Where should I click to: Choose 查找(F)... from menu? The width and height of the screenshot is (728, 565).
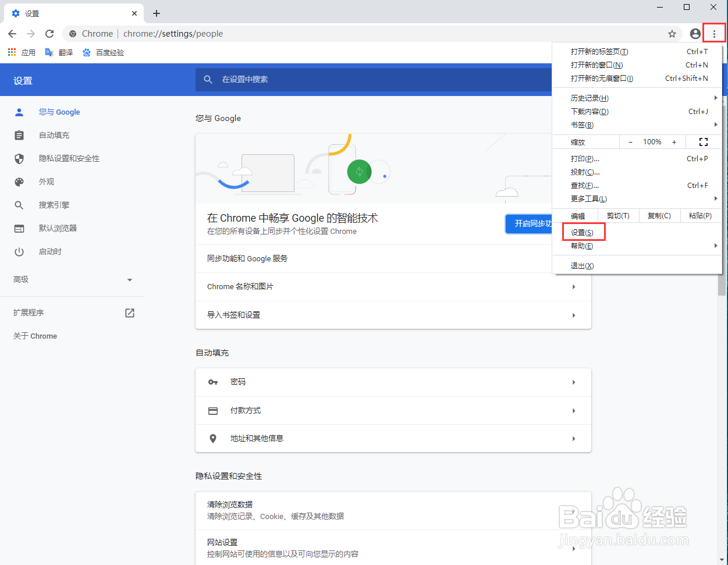[x=637, y=186]
